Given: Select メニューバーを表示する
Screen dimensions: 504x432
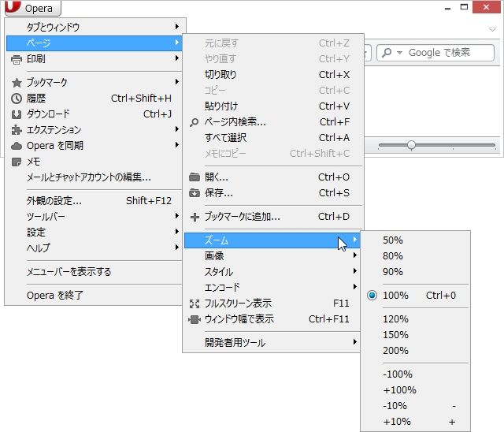Looking at the screenshot, I should 94,272.
